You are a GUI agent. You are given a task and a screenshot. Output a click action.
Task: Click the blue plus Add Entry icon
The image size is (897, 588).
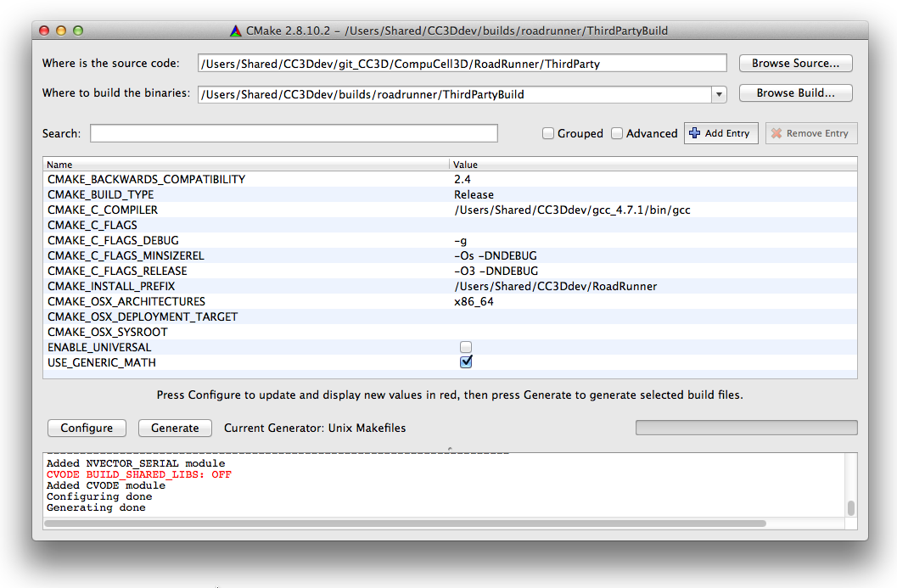tap(695, 133)
